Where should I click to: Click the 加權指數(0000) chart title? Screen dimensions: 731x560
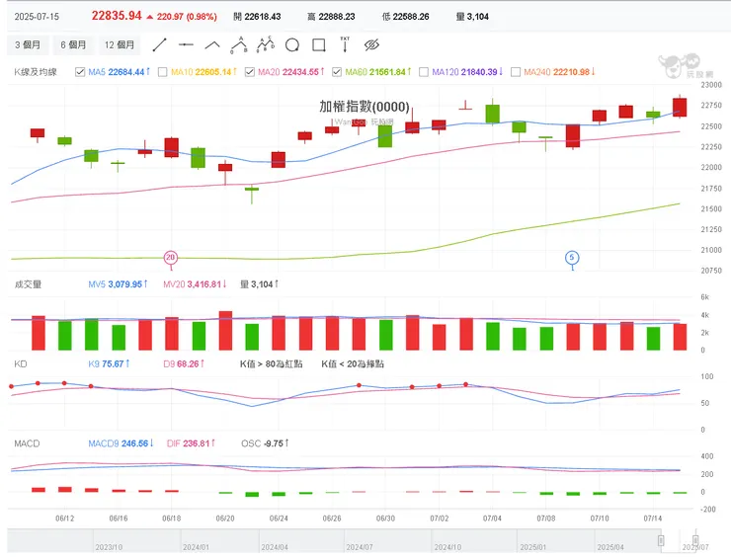[x=365, y=107]
